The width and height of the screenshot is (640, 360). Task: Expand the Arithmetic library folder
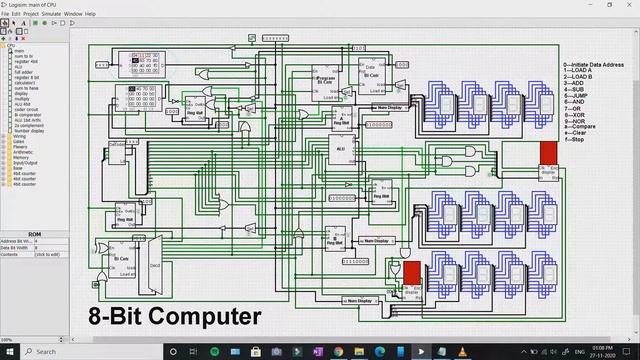pyautogui.click(x=3, y=152)
